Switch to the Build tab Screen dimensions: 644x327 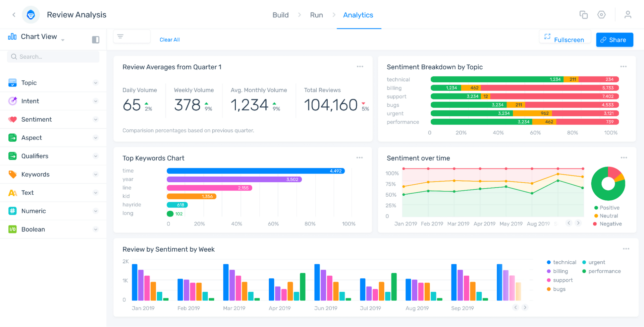(280, 15)
